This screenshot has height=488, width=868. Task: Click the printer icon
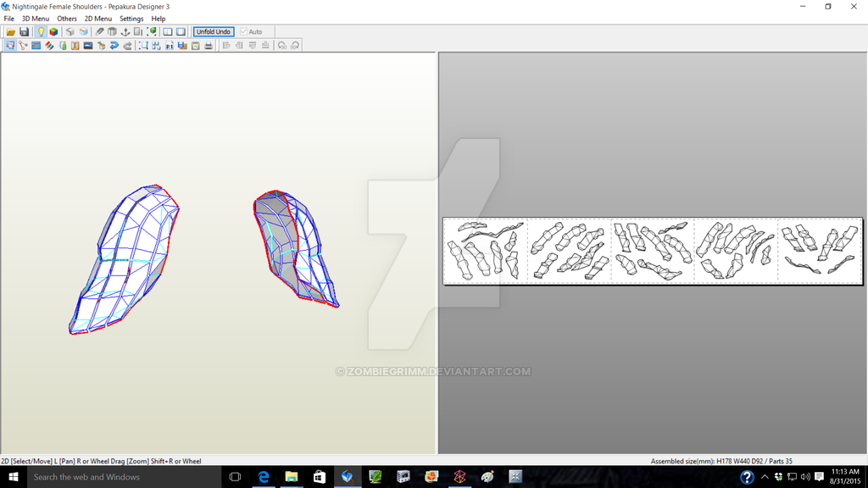tap(209, 46)
